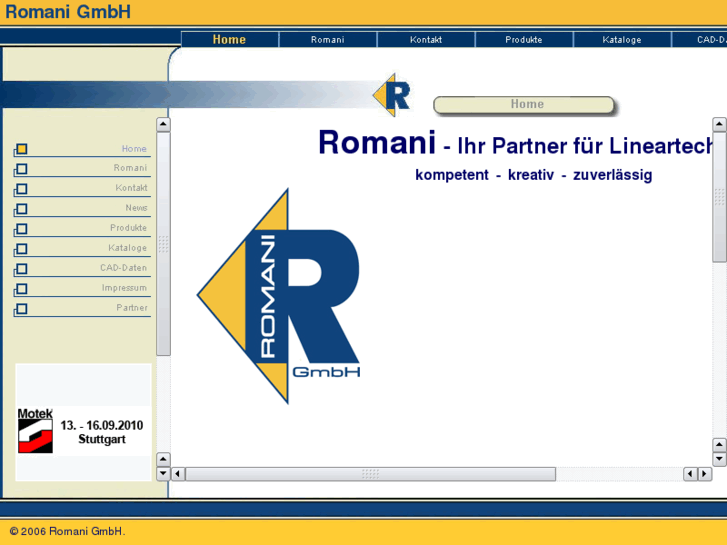Open the Romani tab in the top navigation
This screenshot has height=545, width=727.
[x=328, y=39]
